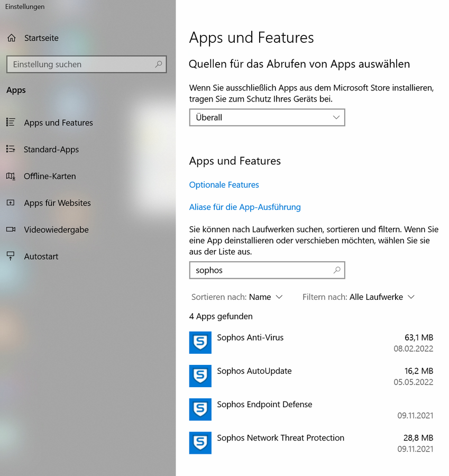Click the 4 Apps gefunden text

point(221,316)
